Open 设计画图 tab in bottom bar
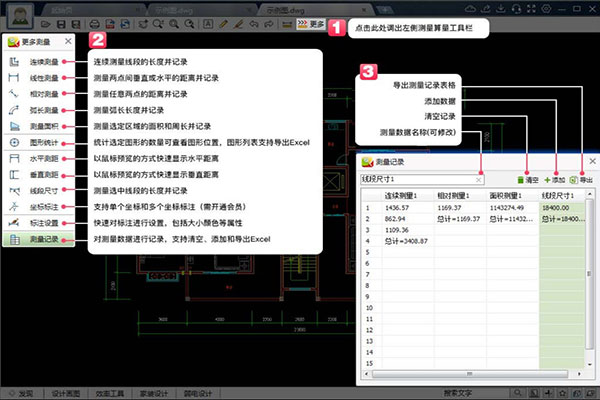This screenshot has width=600, height=400. click(x=66, y=393)
